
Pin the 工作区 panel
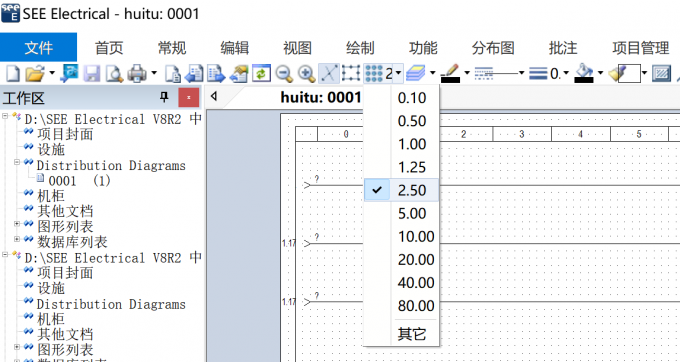pyautogui.click(x=164, y=97)
